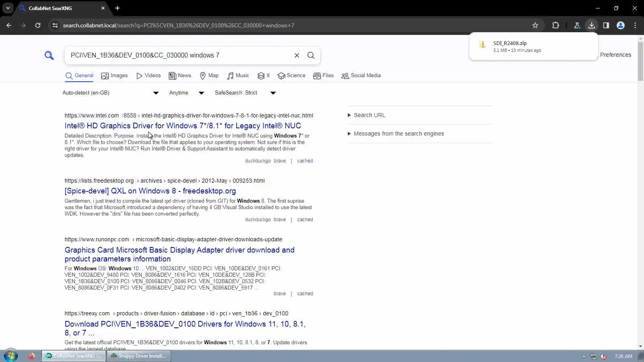Switch to the Files category
The width and height of the screenshot is (644, 362).
click(323, 76)
